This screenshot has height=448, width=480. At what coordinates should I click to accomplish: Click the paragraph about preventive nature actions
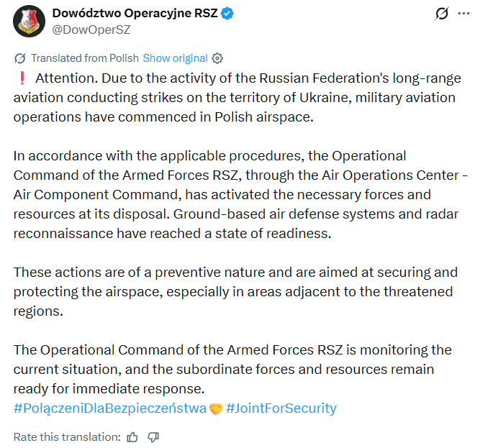(236, 292)
